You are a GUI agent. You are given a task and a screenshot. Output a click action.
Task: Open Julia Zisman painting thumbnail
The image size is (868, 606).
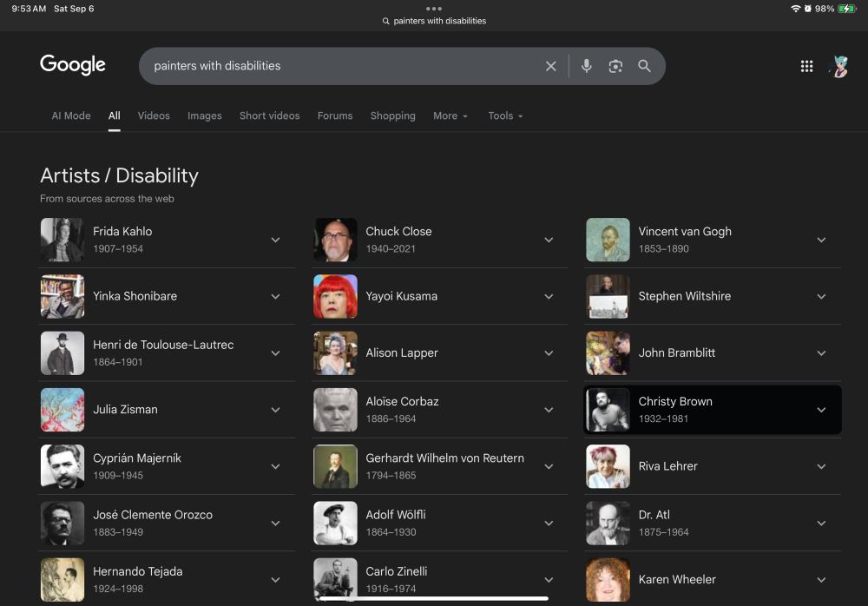(62, 410)
